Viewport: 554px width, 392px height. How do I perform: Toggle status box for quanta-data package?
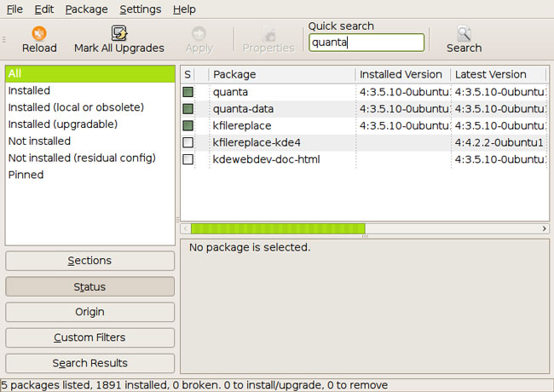[x=188, y=109]
